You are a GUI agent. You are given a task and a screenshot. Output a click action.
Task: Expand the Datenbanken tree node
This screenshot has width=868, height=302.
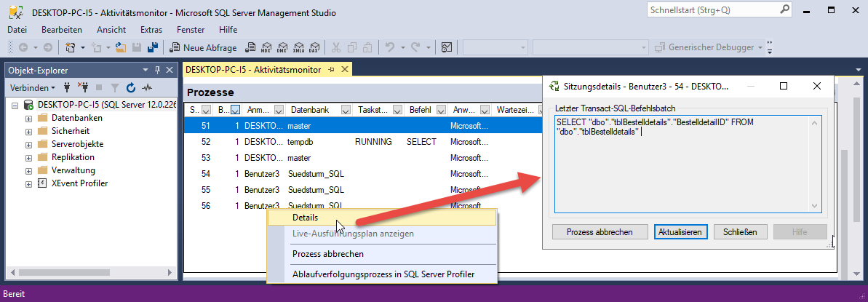click(x=28, y=118)
